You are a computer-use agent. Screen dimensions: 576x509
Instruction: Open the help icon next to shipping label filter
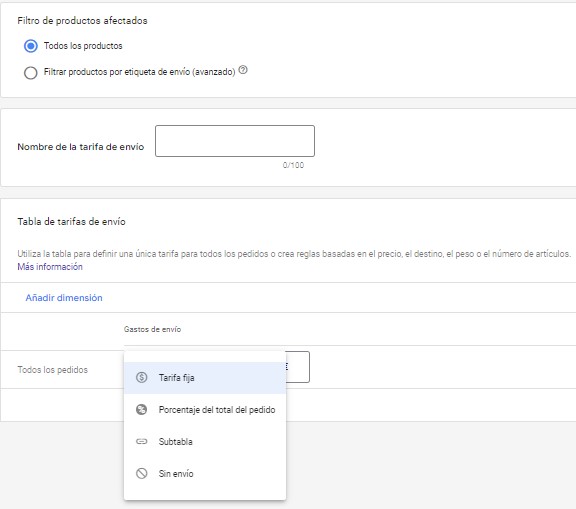tap(243, 70)
